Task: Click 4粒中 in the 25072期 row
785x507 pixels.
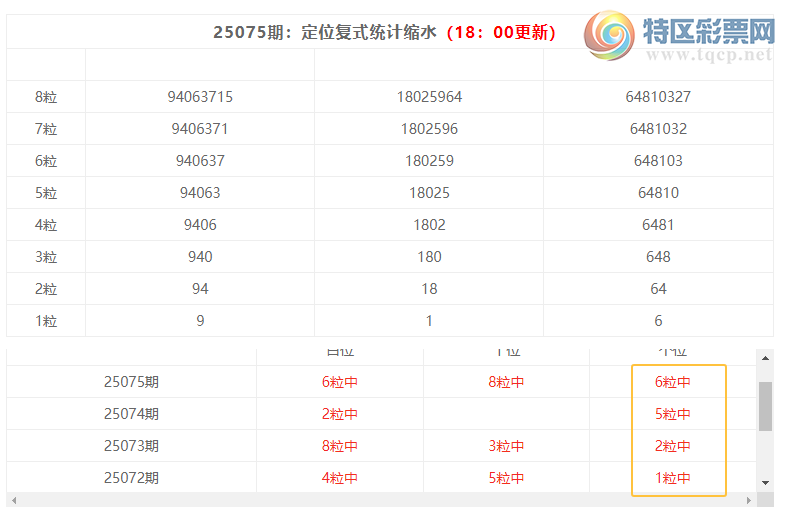Action: point(339,478)
